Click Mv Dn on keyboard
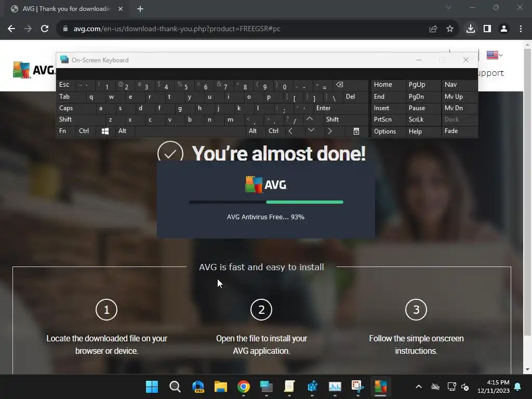The image size is (532, 399). [x=459, y=108]
